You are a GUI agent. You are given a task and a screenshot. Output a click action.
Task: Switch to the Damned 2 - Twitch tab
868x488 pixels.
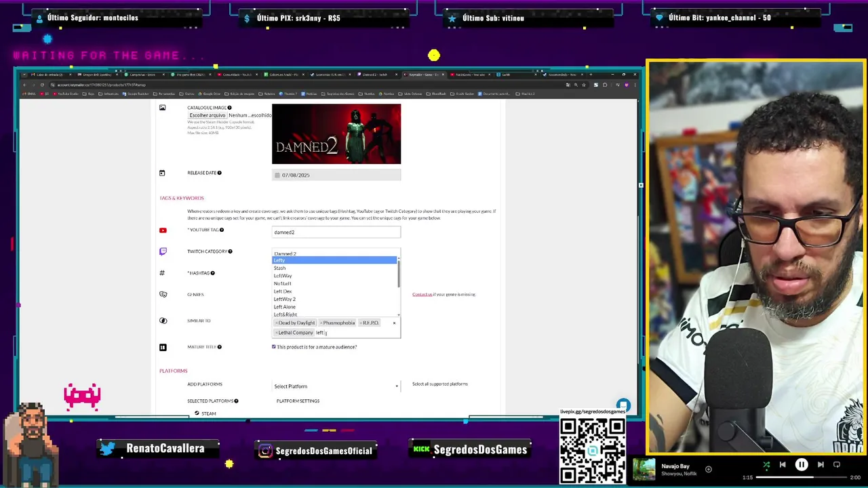pyautogui.click(x=378, y=75)
